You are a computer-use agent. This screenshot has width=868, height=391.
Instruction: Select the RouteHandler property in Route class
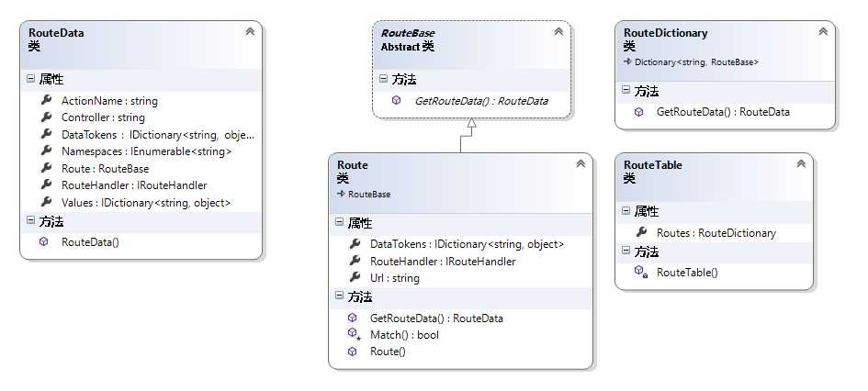click(x=442, y=261)
